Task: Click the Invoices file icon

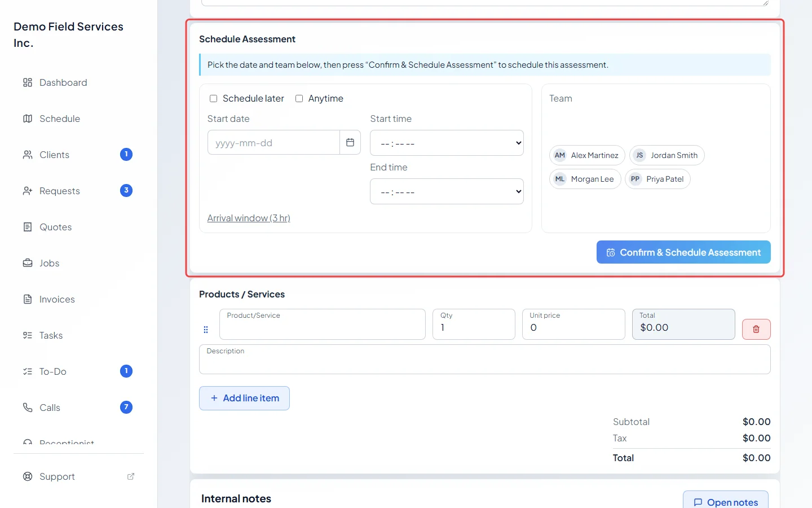Action: (28, 299)
